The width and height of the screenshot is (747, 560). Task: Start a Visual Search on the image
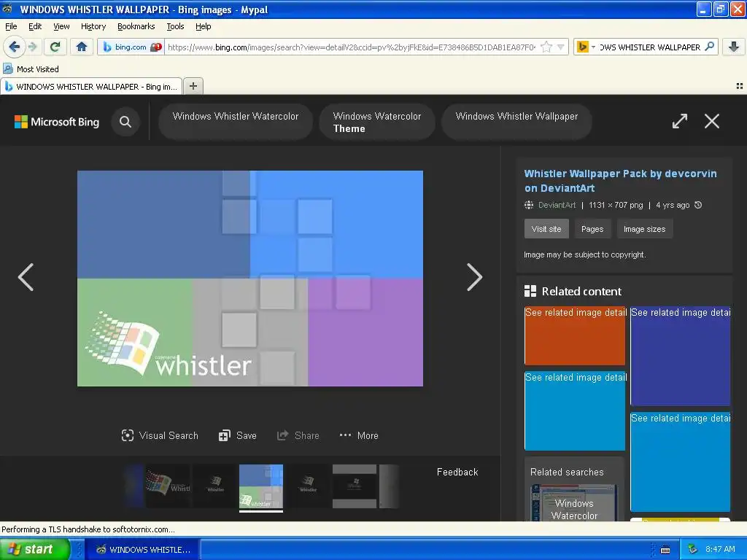pyautogui.click(x=160, y=435)
